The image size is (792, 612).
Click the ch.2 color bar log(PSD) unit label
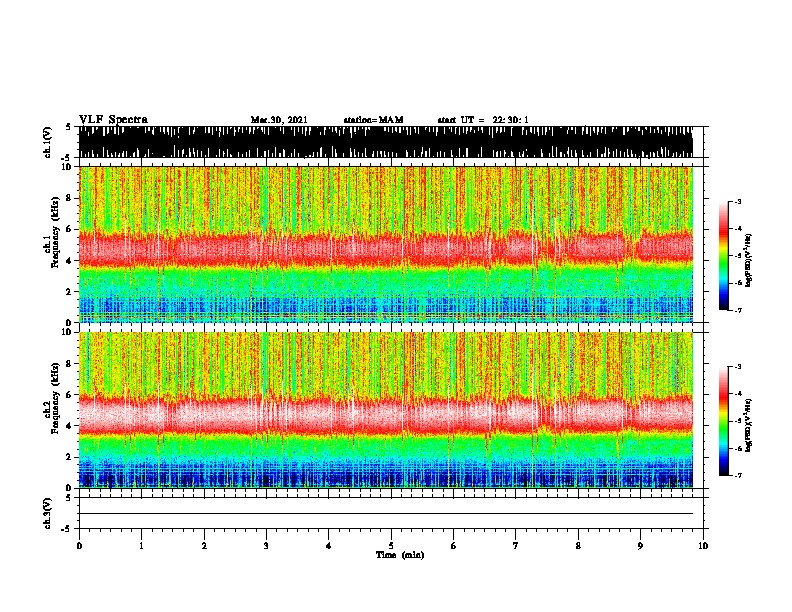(749, 425)
